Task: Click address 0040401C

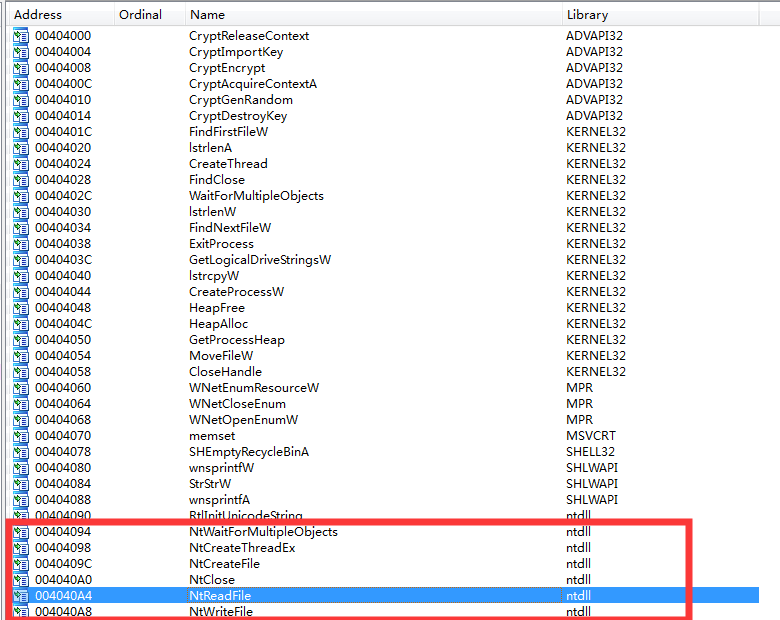Action: point(63,132)
